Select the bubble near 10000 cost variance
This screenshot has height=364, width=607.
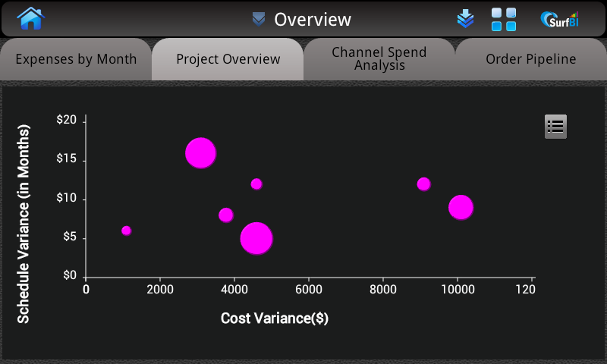click(461, 207)
